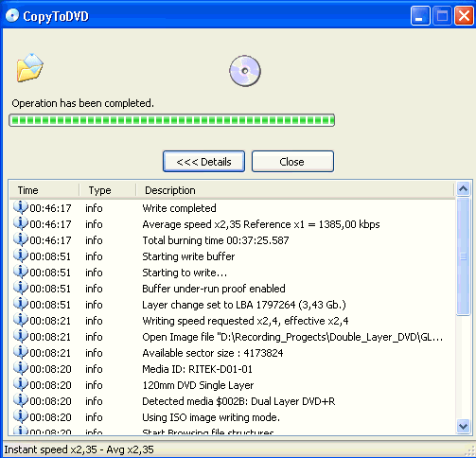Click info icon in Writing speed requested row
This screenshot has width=476, height=458.
[21, 320]
